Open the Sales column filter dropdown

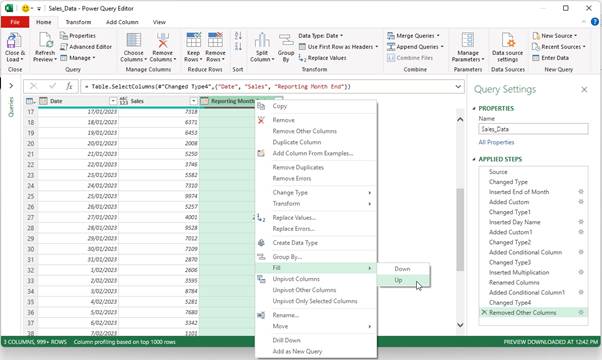pos(194,101)
